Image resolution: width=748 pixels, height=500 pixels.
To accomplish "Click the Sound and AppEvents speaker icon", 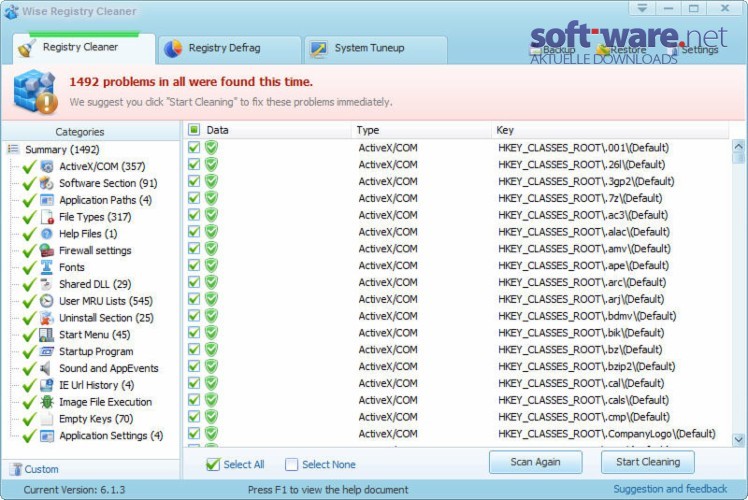I will pos(47,368).
